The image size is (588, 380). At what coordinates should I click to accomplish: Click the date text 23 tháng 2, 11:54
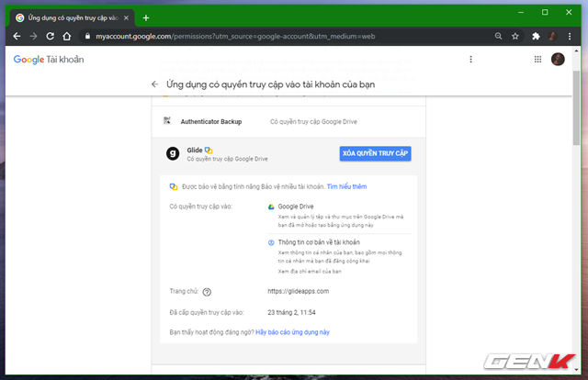coord(292,313)
